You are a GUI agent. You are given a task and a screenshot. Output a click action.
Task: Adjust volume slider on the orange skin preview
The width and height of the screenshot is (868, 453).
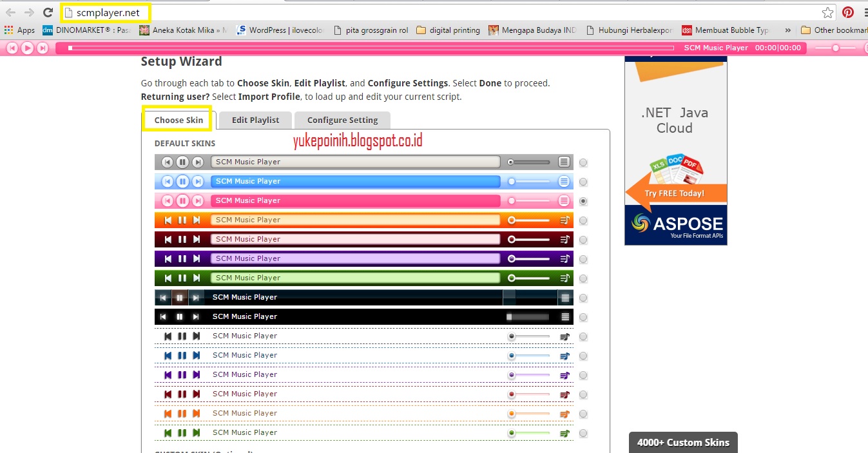click(529, 220)
